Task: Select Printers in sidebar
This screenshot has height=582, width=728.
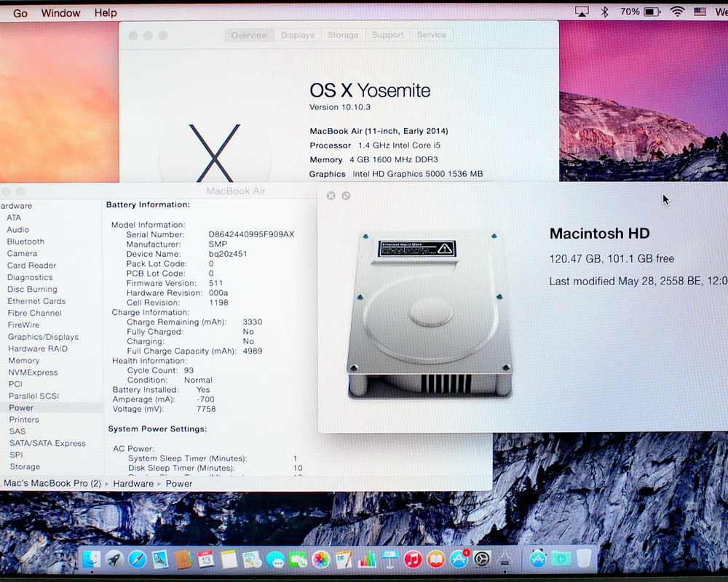Action: click(24, 420)
